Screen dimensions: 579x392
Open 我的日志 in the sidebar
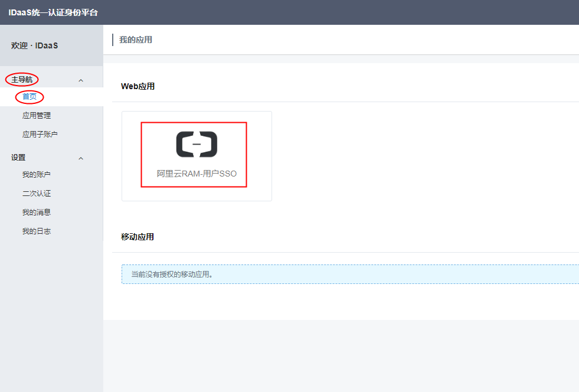(37, 231)
